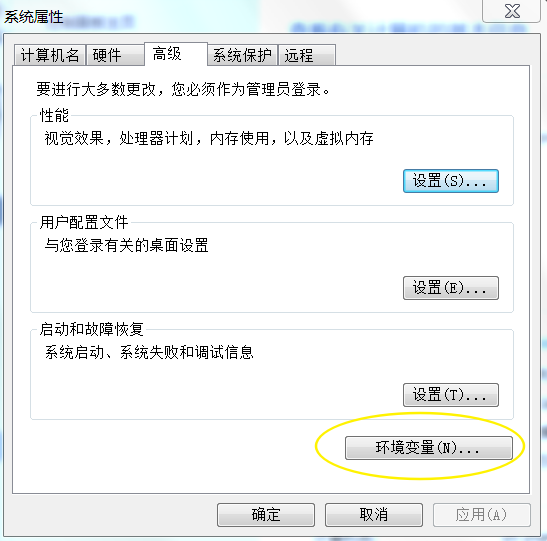This screenshot has width=547, height=541.
Task: Click the 应用(A) button
Action: [x=482, y=515]
